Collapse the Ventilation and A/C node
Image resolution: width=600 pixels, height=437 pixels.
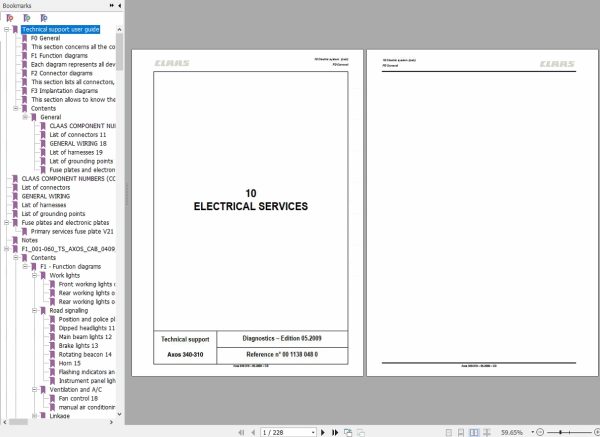tap(34, 390)
